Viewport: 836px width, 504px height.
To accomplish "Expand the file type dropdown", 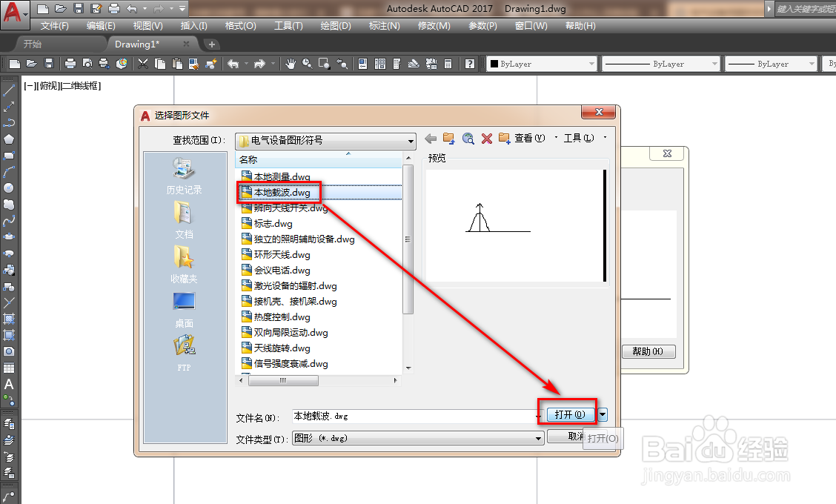I will point(539,438).
